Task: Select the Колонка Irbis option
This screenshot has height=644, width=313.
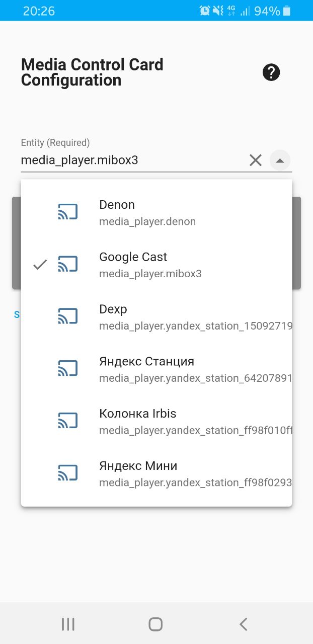Action: 156,422
